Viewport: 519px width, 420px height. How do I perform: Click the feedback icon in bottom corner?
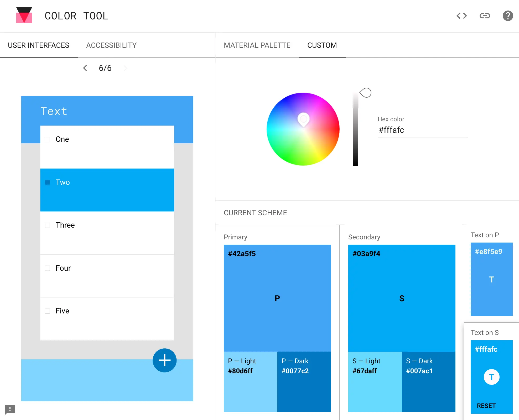(x=10, y=409)
